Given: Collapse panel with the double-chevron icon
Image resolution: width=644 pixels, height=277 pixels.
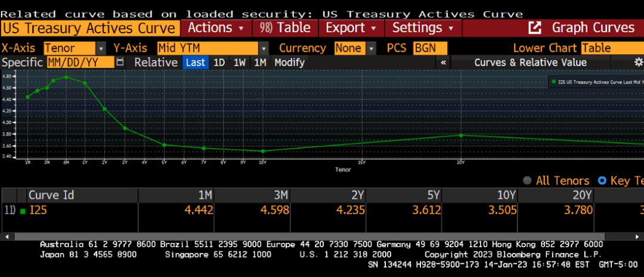Looking at the screenshot, I should click(x=443, y=62).
